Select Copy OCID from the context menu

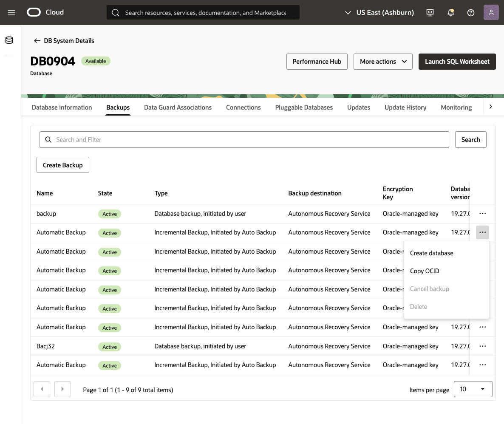tap(425, 271)
